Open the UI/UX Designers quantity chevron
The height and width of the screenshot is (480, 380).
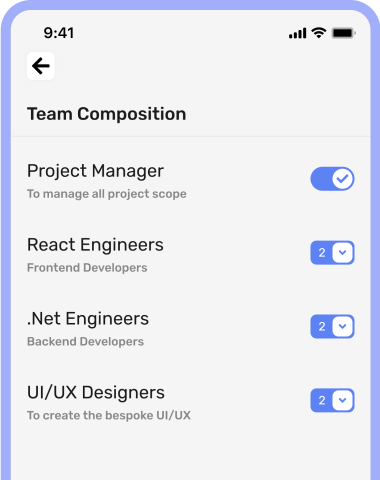tap(342, 400)
